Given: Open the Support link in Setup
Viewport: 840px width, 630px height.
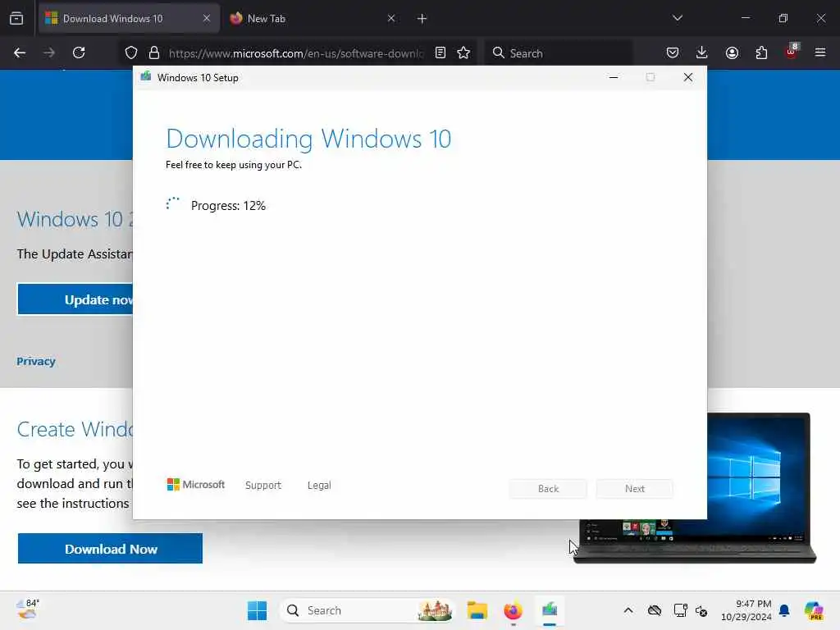Looking at the screenshot, I should 263,485.
